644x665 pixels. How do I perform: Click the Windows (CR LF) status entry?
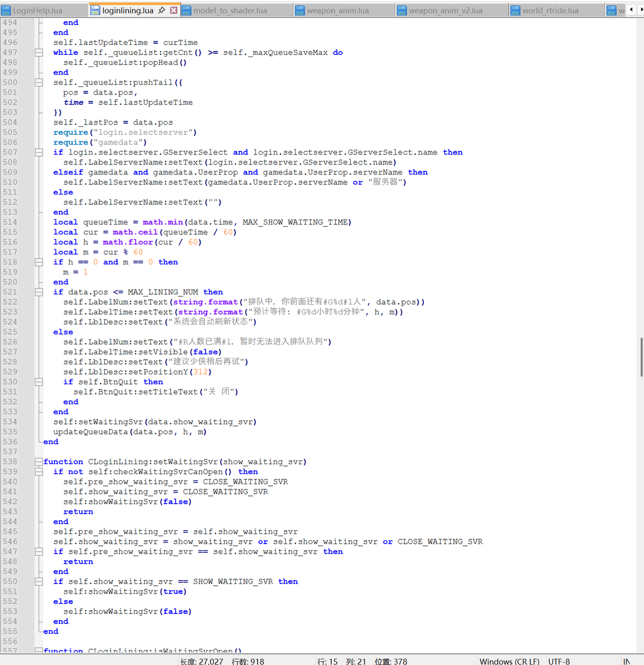(x=509, y=661)
